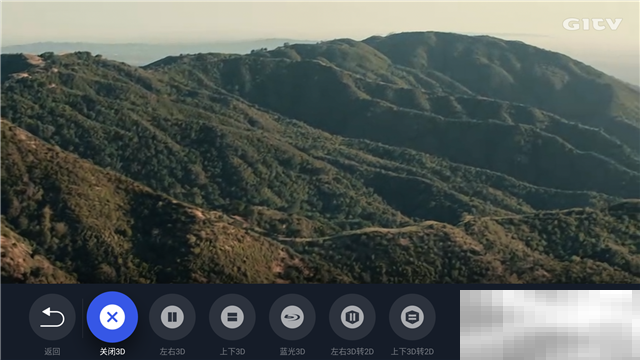This screenshot has width=640, height=360.
Task: Click the 上下3D转2D text label
Action: [x=412, y=351]
